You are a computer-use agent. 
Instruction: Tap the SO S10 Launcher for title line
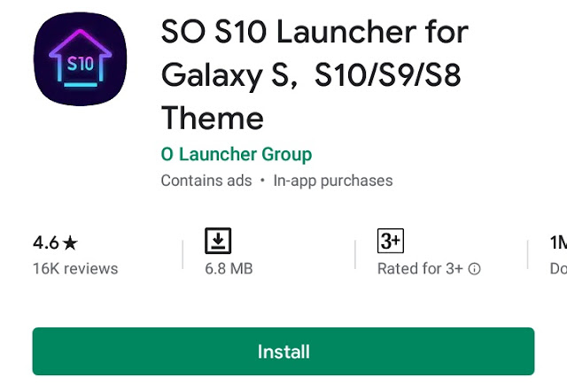[x=315, y=32]
